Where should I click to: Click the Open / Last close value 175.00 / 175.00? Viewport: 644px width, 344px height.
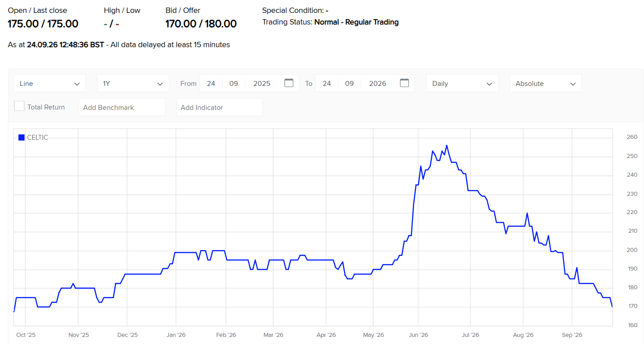point(43,24)
